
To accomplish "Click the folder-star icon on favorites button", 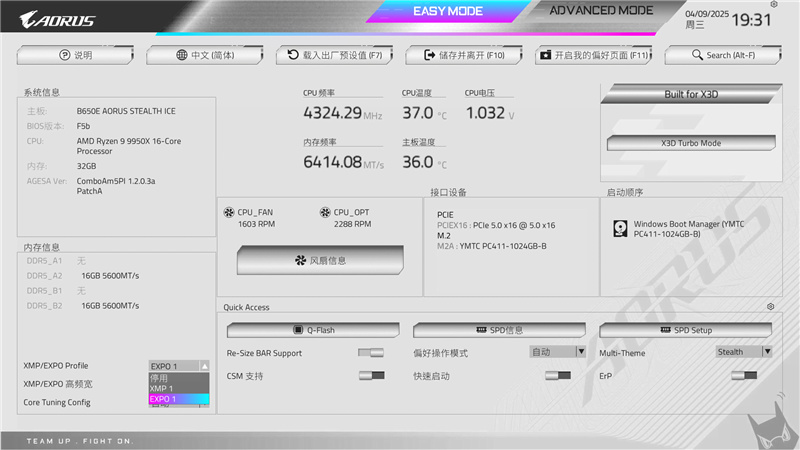I will (545, 55).
